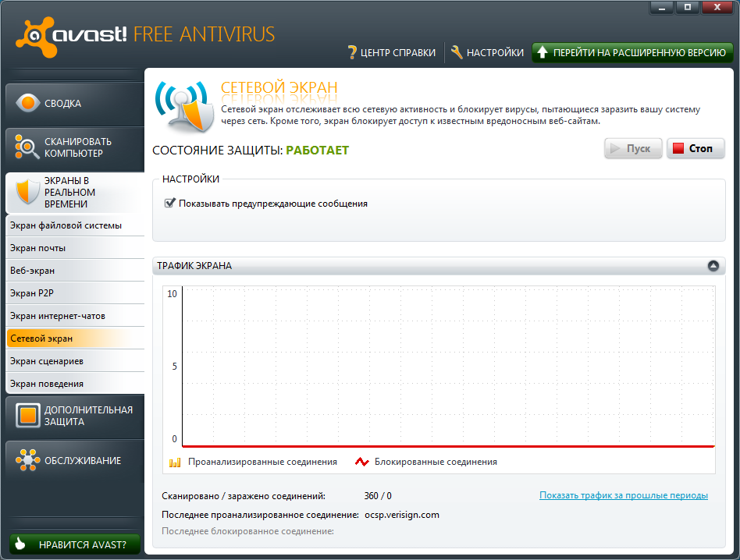Open Показать трафик за прошлые периоды link
740x560 pixels.
tap(624, 495)
